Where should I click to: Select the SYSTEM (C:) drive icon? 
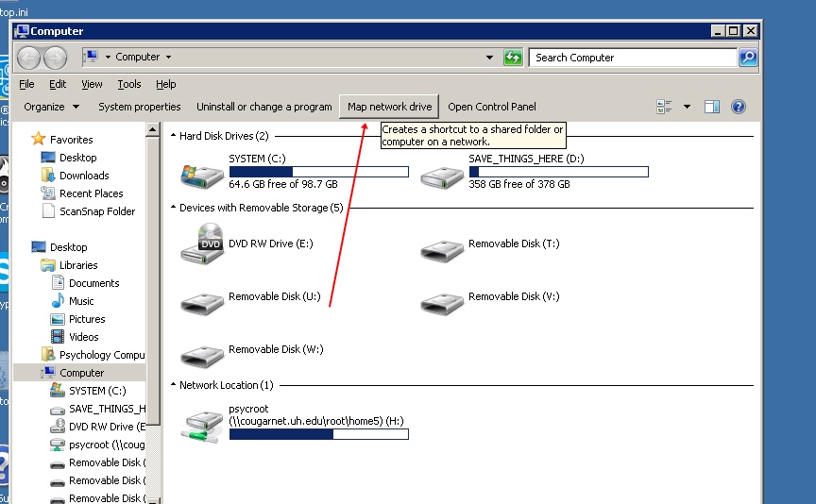coord(202,174)
